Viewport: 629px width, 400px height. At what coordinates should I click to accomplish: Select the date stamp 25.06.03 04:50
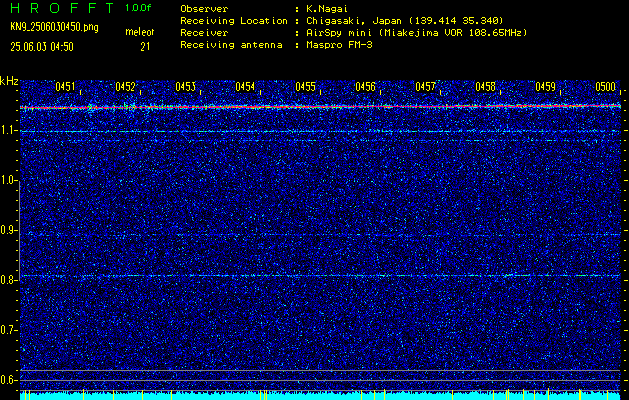pos(42,47)
